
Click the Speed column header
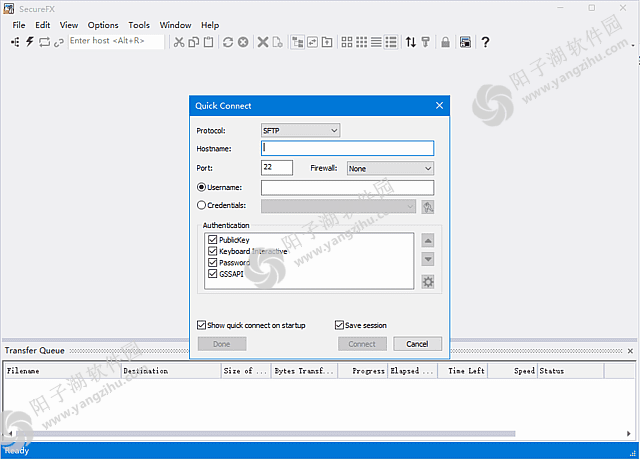pos(513,371)
